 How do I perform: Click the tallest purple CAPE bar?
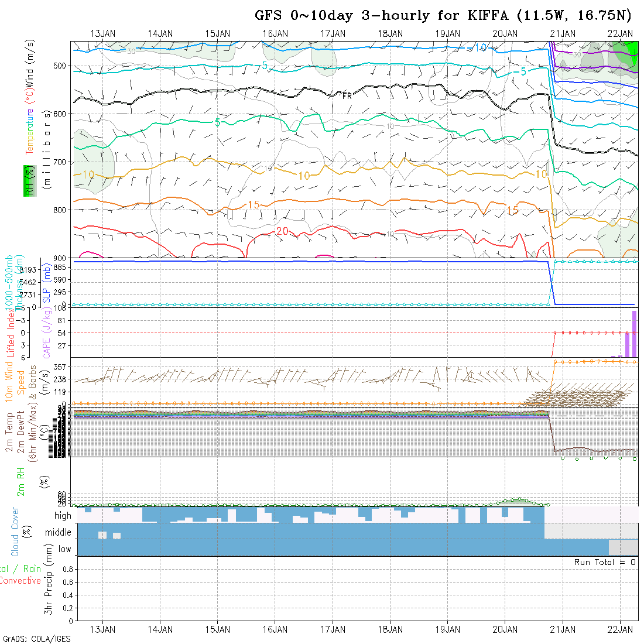point(634,333)
